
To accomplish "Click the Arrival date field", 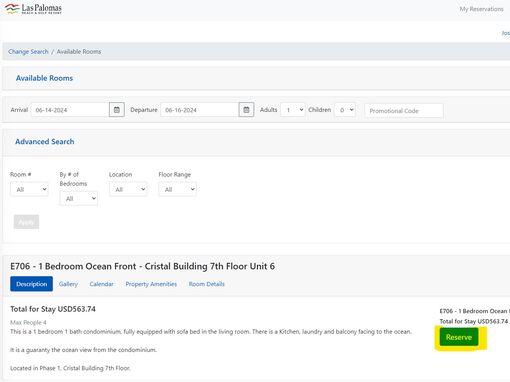I will click(70, 110).
